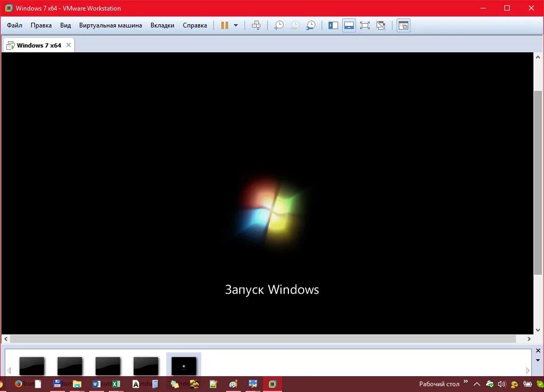
Task: Expand the Рабочий стол toolbar chevron
Action: (466, 381)
